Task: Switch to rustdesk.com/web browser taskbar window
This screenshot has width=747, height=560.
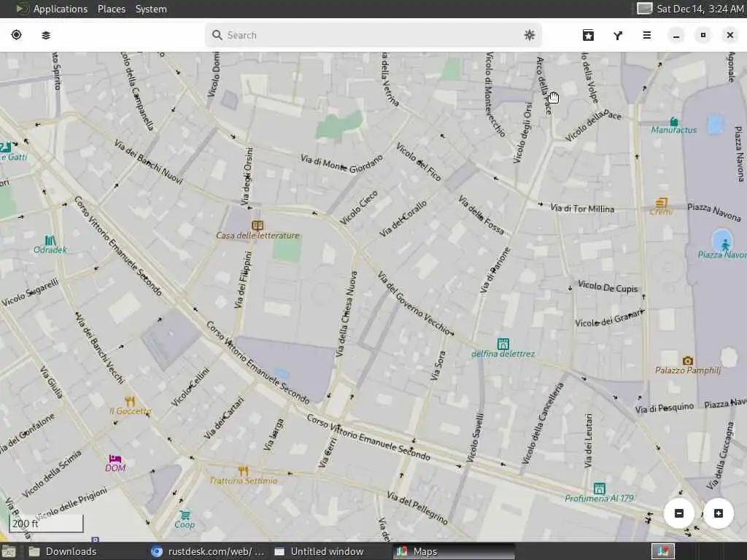Action: (208, 551)
